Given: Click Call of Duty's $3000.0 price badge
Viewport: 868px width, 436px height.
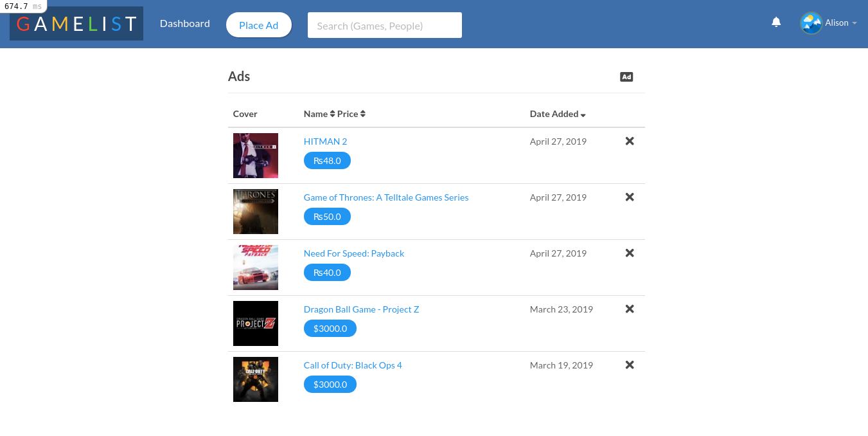Looking at the screenshot, I should tap(330, 385).
